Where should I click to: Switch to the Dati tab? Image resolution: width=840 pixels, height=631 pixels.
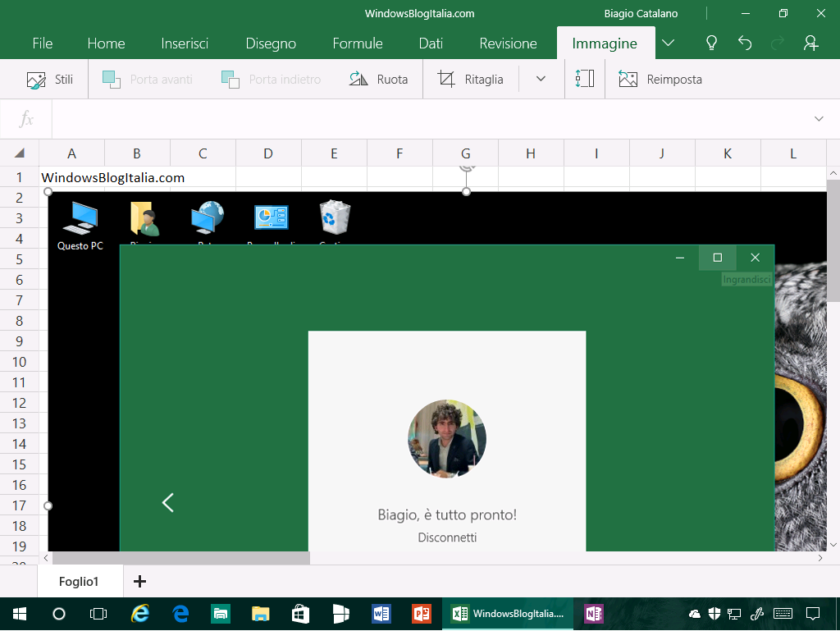coord(431,43)
